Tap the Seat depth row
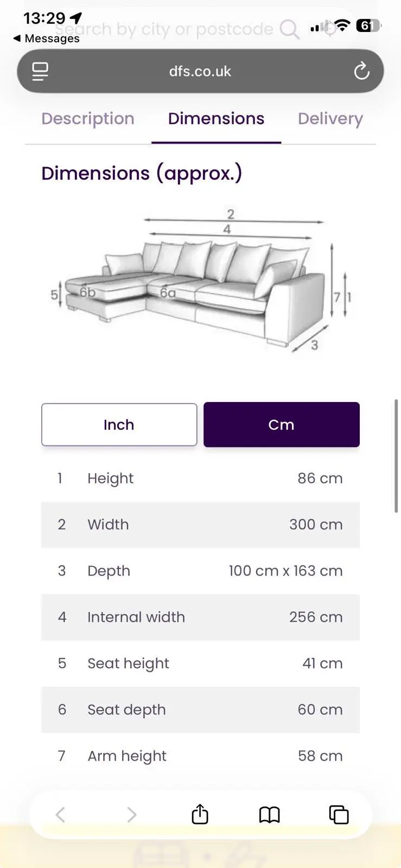The image size is (401, 868). (200, 710)
